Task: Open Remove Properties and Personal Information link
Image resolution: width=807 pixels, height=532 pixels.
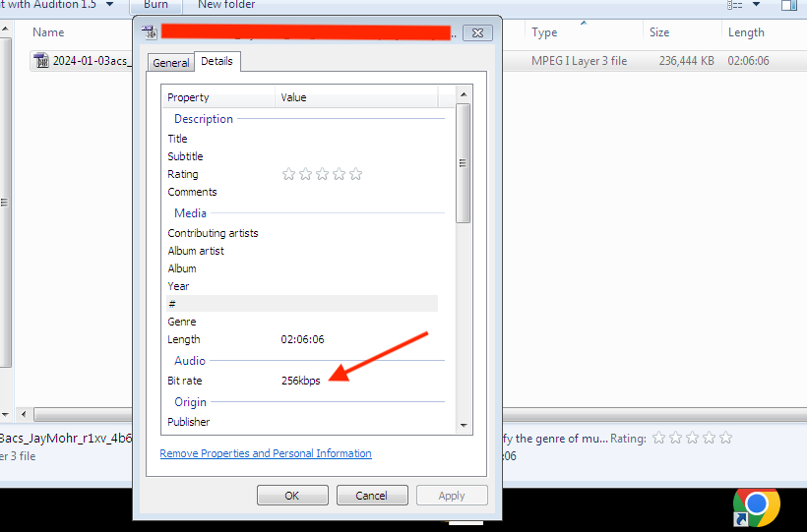Action: coord(266,453)
